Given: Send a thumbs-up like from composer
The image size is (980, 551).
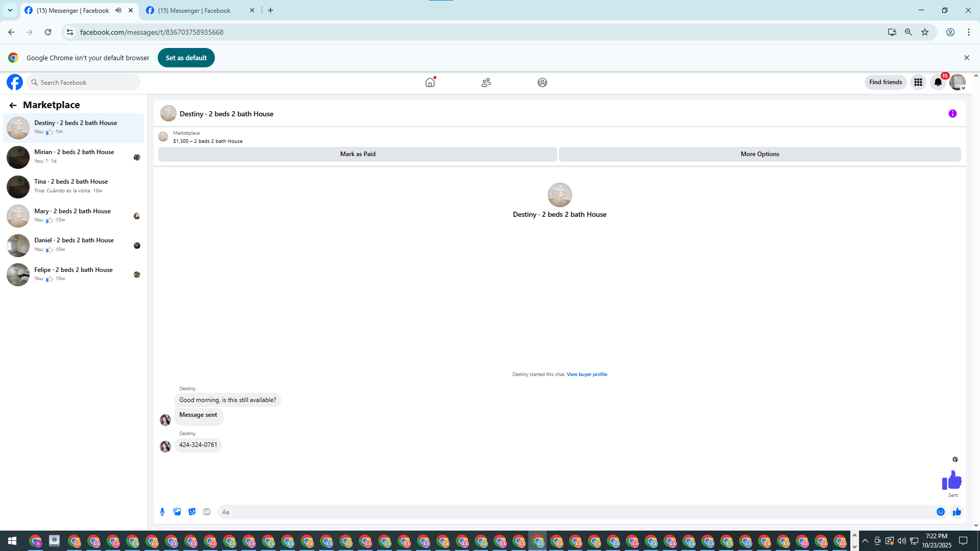Looking at the screenshot, I should pyautogui.click(x=957, y=512).
